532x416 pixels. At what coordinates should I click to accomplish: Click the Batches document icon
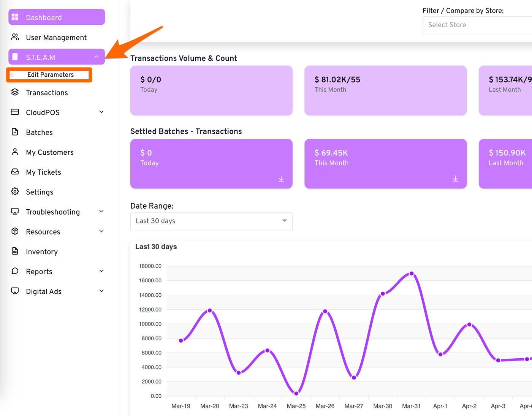tap(15, 132)
